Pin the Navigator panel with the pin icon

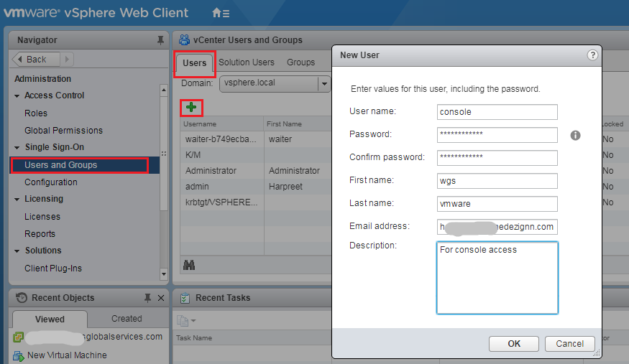click(160, 40)
